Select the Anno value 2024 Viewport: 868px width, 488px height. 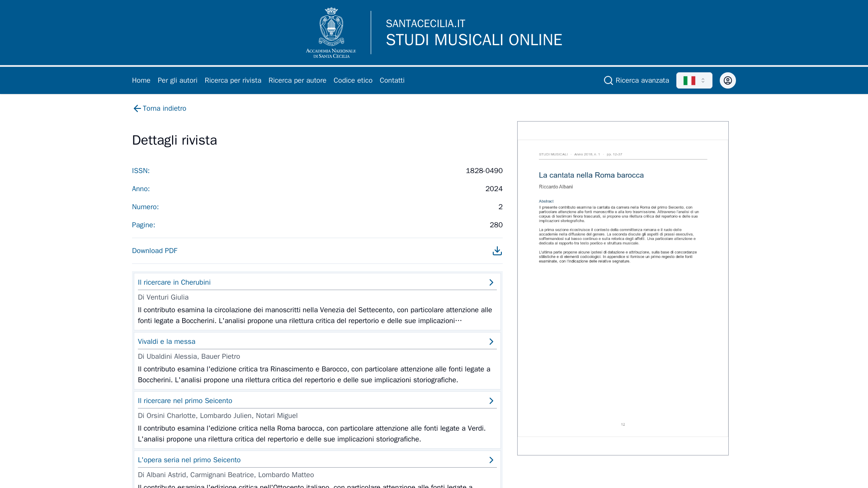[494, 189]
